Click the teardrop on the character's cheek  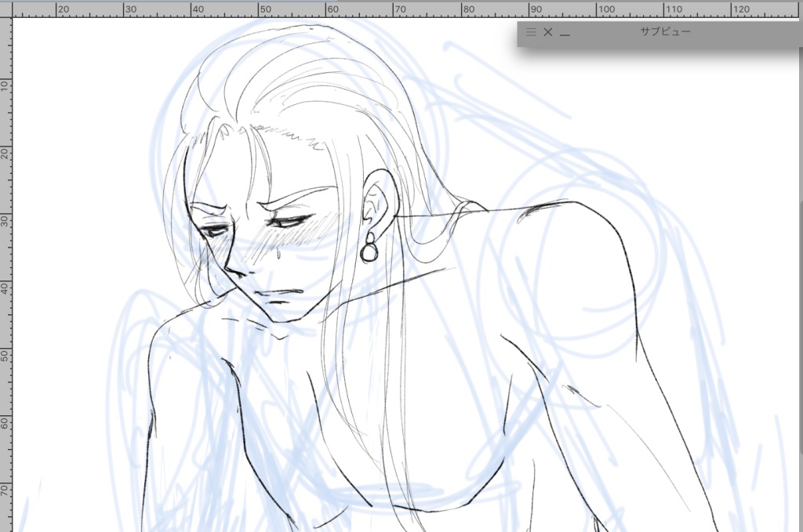279,253
